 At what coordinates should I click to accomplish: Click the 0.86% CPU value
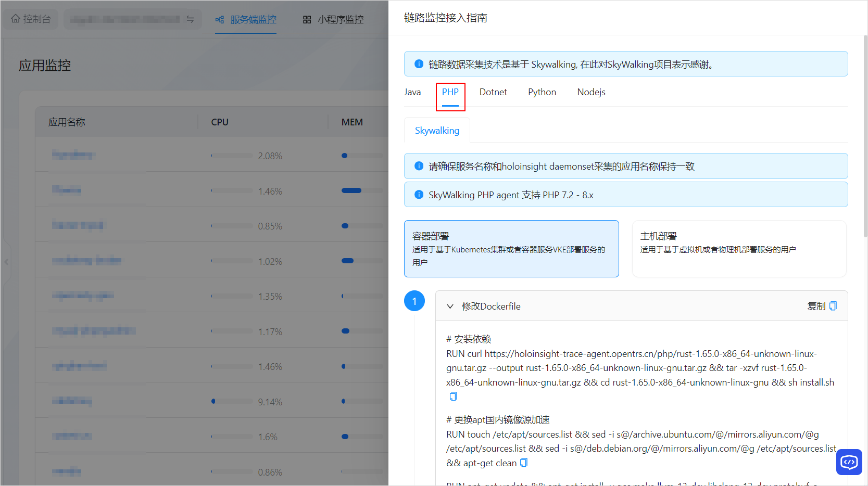270,472
